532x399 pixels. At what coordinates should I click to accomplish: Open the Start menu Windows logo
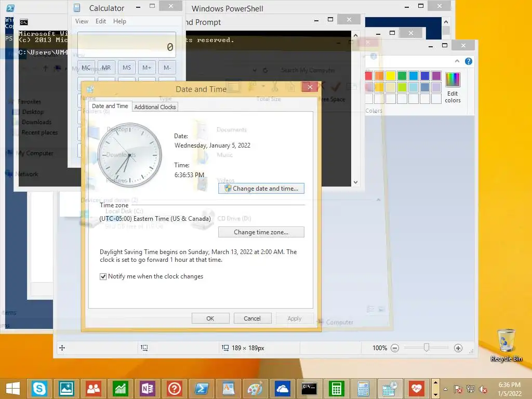click(13, 389)
